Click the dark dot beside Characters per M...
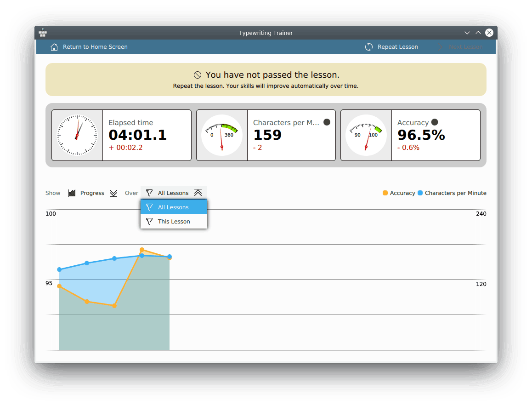 pyautogui.click(x=327, y=122)
